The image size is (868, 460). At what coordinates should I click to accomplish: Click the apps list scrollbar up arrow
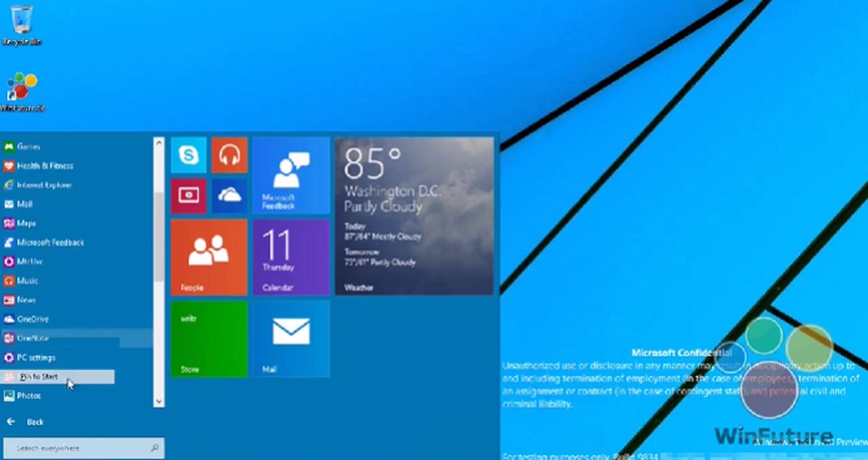click(x=159, y=143)
